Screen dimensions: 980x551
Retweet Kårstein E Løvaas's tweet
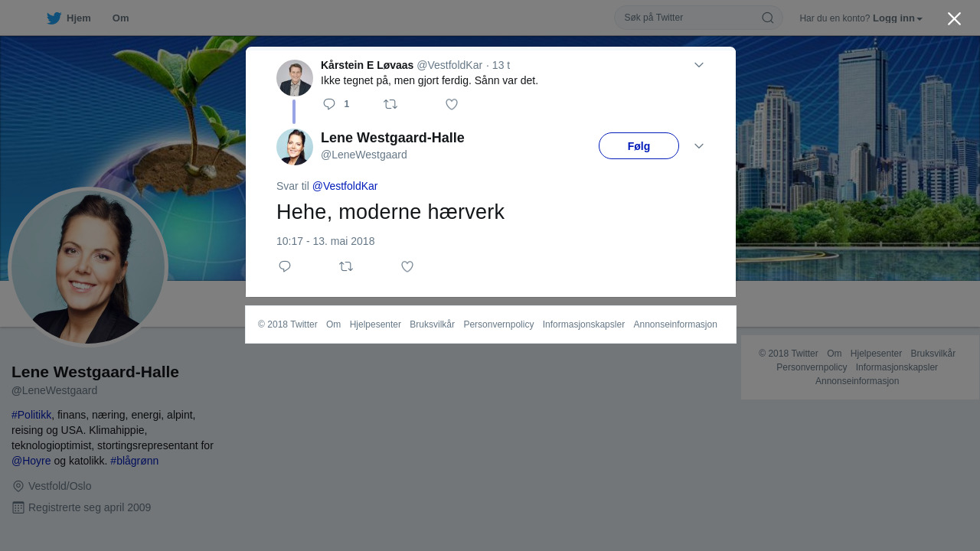[390, 104]
